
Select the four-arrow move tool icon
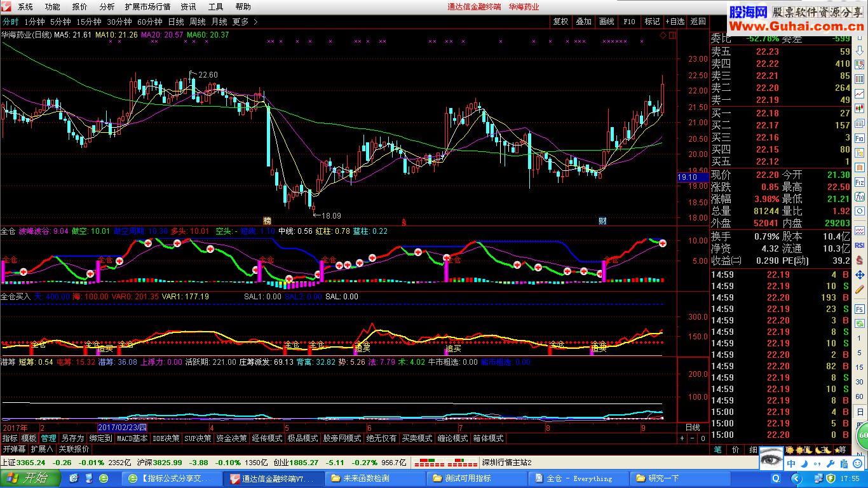pos(860,275)
